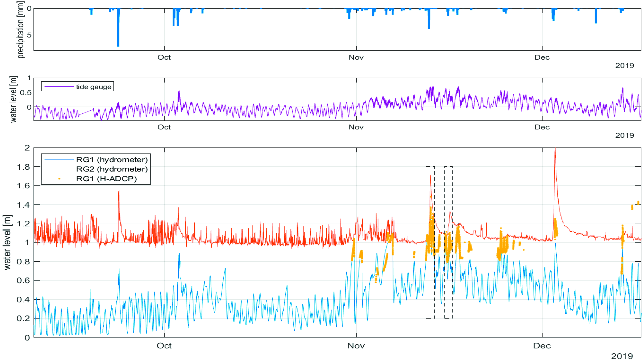Click the orange dot marker in legend
Viewport: 644px width, 362px height.
point(59,179)
